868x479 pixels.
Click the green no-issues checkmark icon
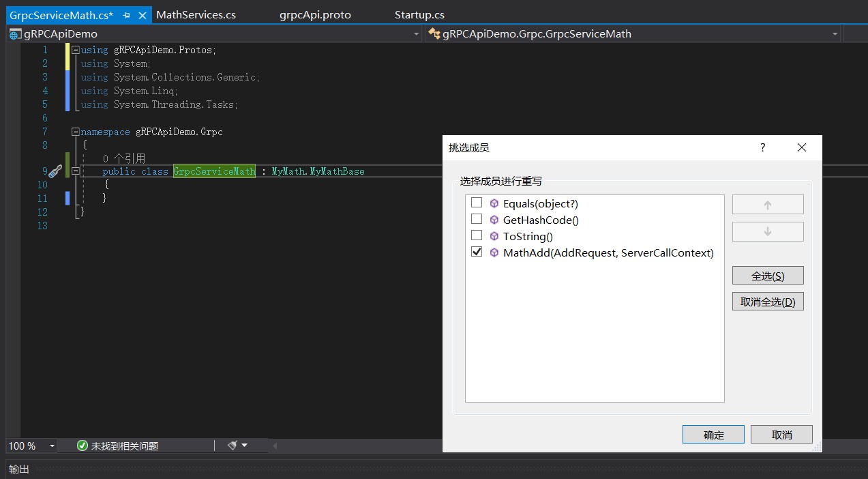point(83,446)
